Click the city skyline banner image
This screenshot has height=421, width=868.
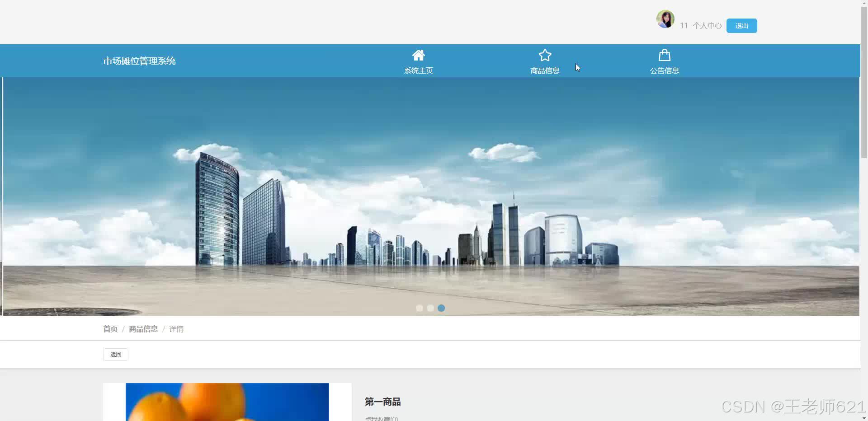coord(430,196)
